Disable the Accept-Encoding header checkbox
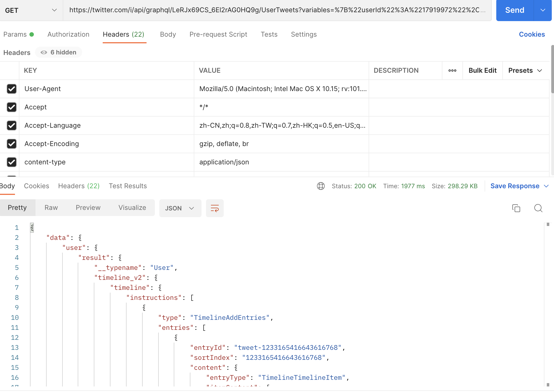The width and height of the screenshot is (554, 392). [x=12, y=144]
